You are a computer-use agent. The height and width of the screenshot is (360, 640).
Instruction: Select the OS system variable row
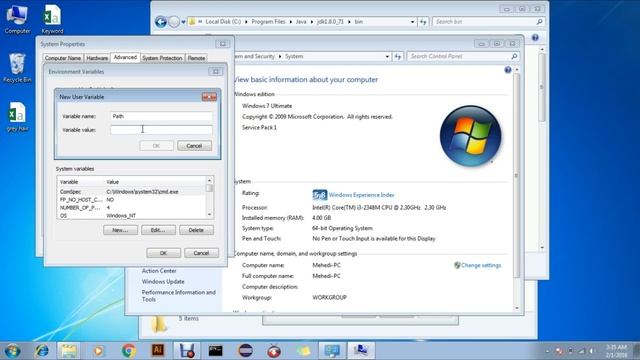(131, 216)
